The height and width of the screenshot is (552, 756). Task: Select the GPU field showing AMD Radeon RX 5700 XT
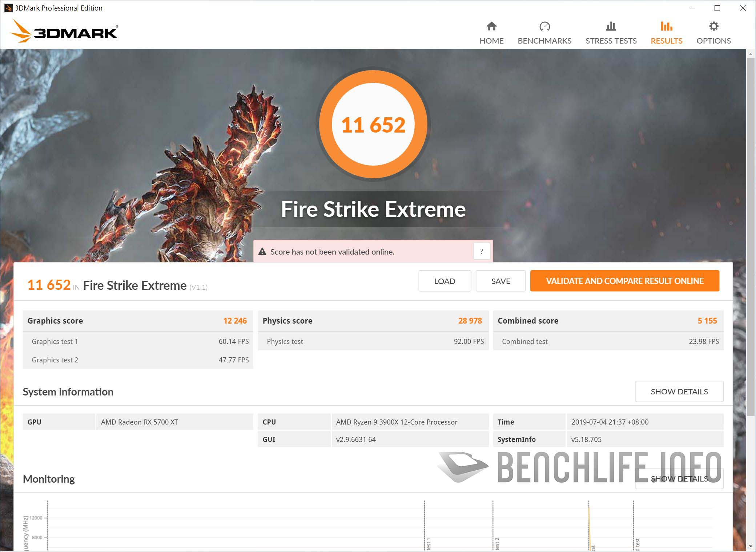click(x=174, y=422)
